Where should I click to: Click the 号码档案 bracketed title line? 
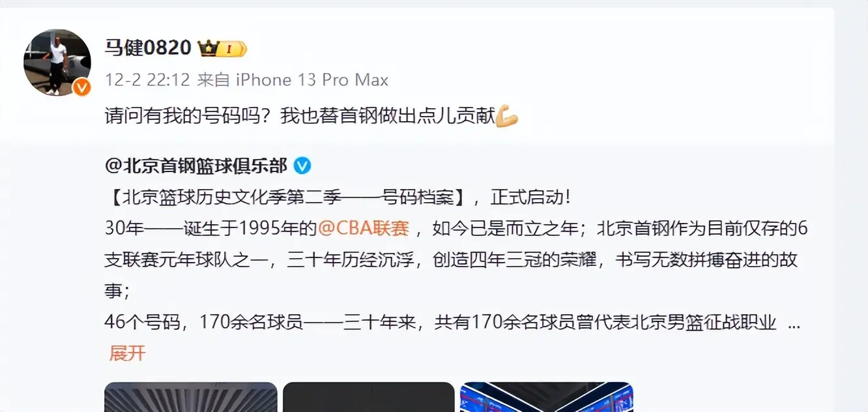[338, 197]
